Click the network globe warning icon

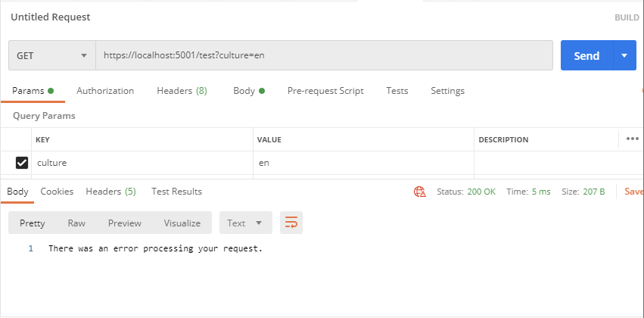tap(419, 192)
